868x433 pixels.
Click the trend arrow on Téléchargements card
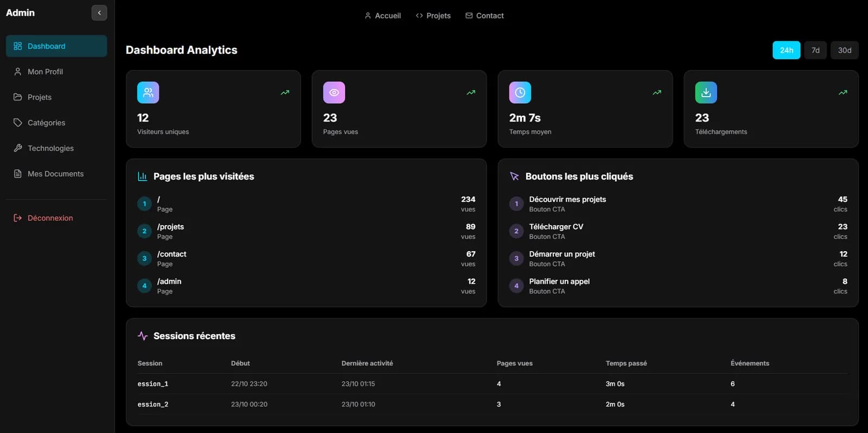[843, 93]
